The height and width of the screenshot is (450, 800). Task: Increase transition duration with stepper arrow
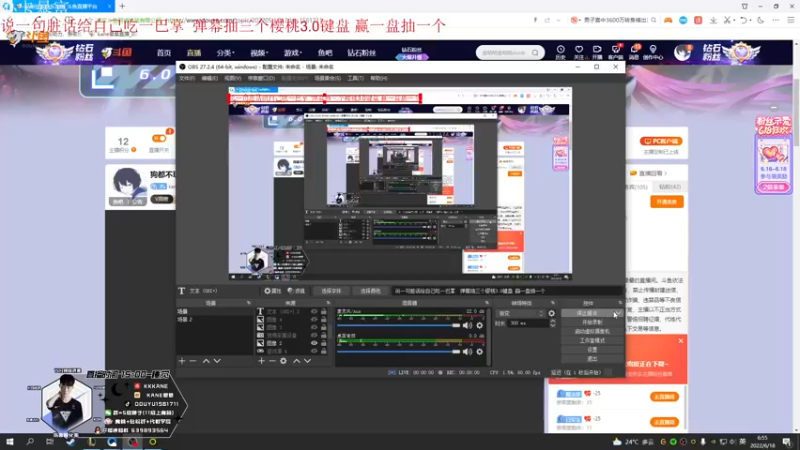553,321
